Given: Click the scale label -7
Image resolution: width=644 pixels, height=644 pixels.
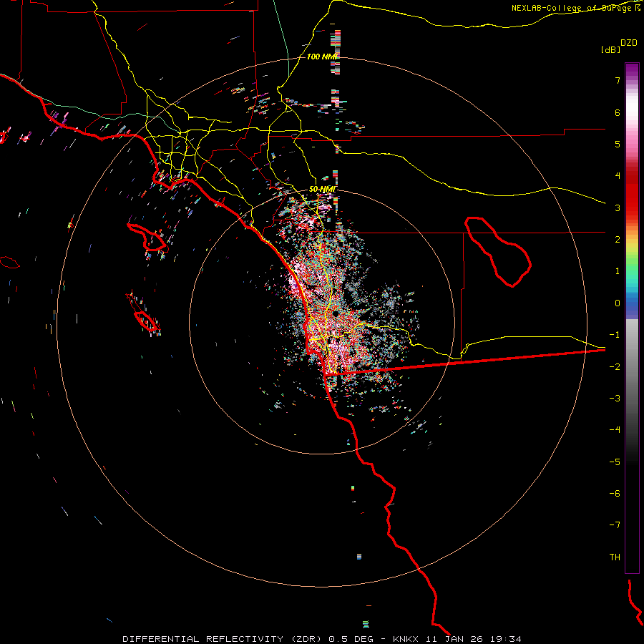Looking at the screenshot, I should click(x=615, y=525).
